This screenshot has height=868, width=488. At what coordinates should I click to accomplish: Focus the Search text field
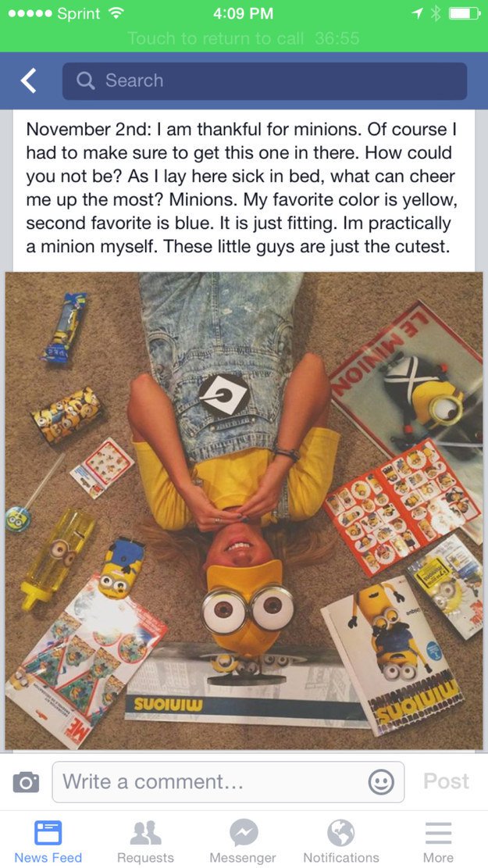tap(265, 80)
